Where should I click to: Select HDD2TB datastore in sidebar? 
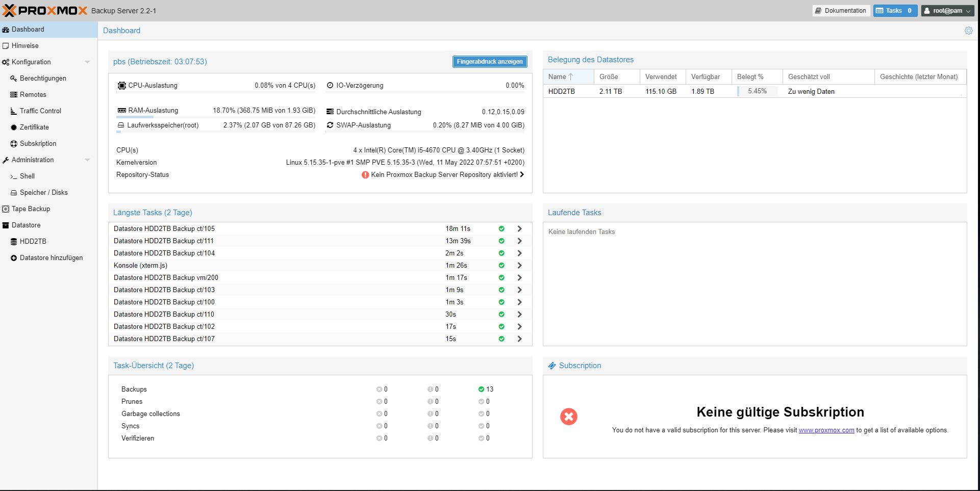[x=33, y=242]
